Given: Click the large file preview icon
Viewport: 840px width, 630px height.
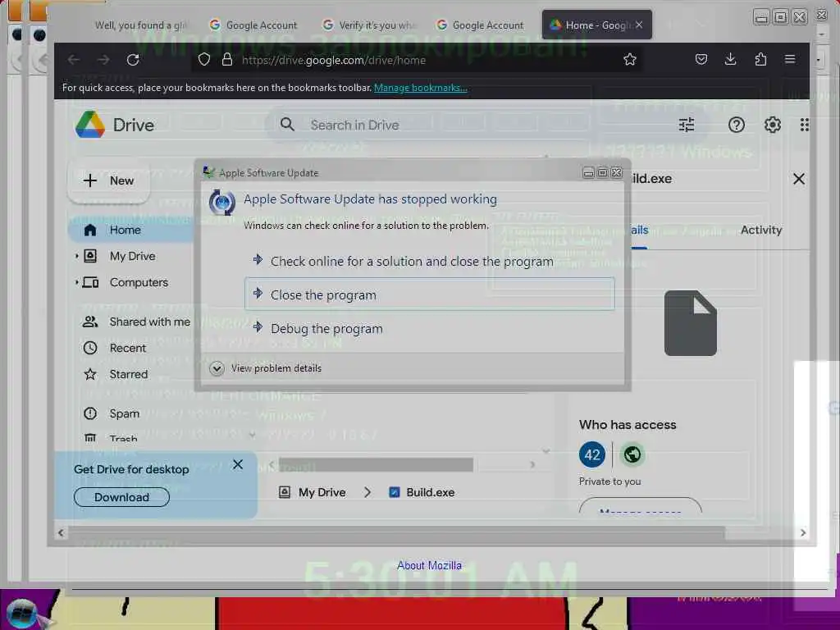Looking at the screenshot, I should [690, 323].
